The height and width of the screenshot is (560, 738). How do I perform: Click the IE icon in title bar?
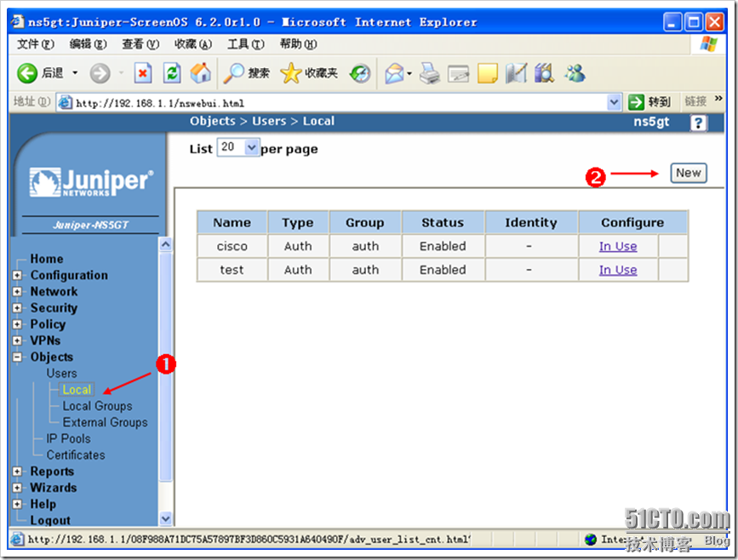pyautogui.click(x=17, y=21)
